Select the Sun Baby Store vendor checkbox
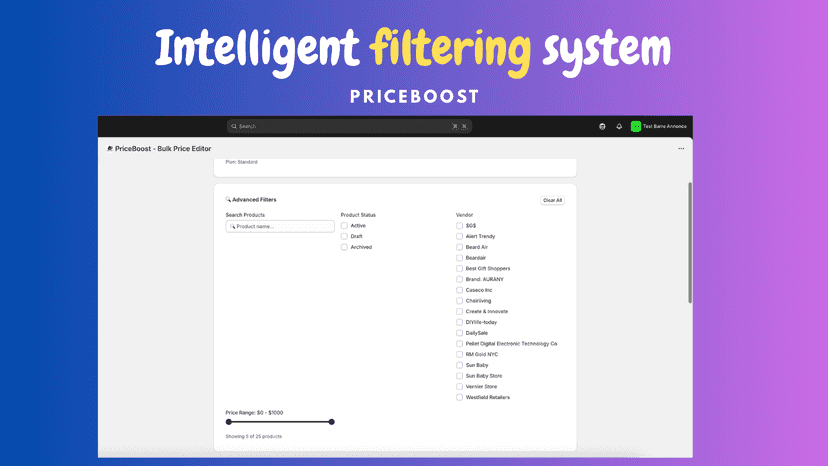The width and height of the screenshot is (828, 466). 459,376
